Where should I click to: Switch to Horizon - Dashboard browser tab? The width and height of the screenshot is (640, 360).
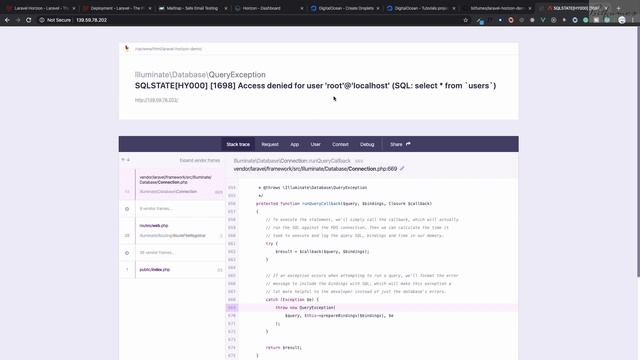coord(268,8)
